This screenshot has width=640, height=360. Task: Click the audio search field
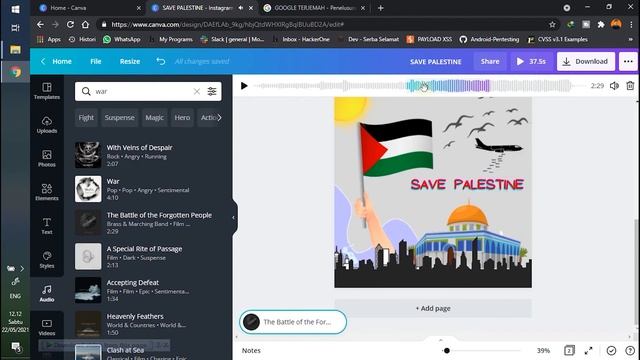click(143, 91)
